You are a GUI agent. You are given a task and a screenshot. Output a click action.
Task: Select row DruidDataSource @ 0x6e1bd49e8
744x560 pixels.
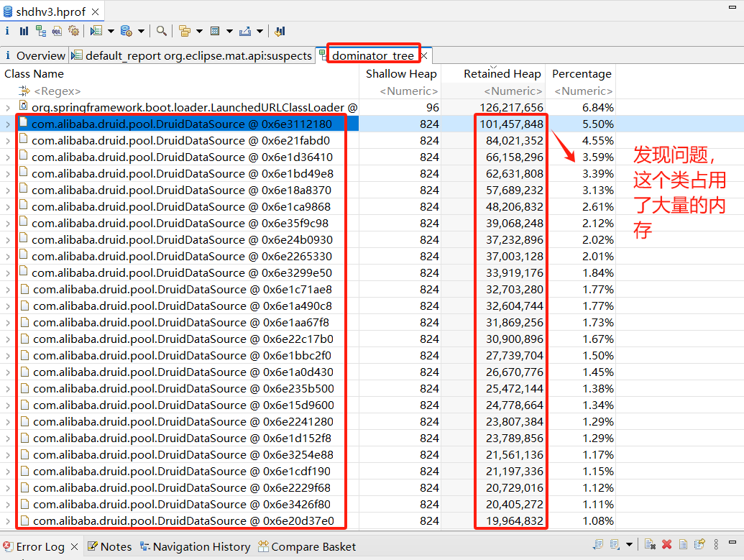[x=308, y=174]
